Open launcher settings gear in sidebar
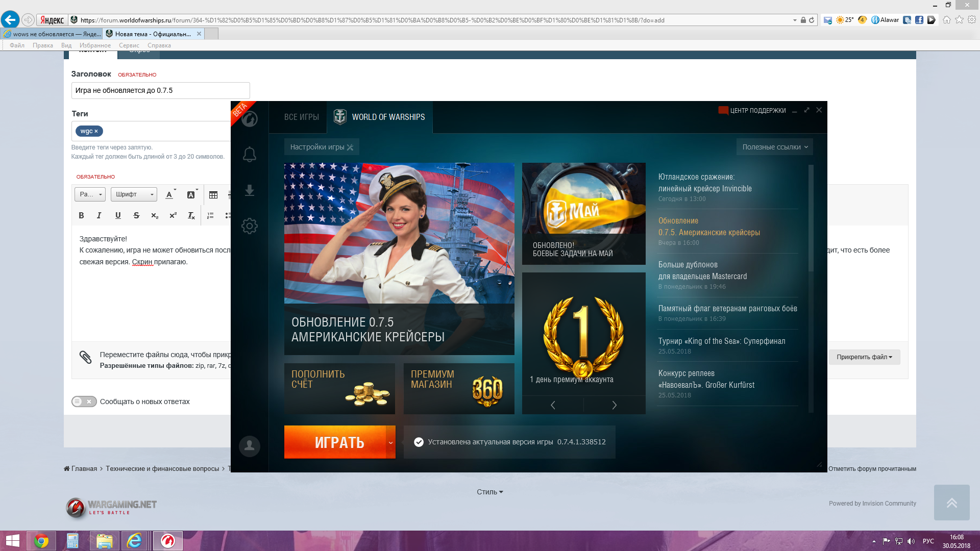 (x=249, y=226)
